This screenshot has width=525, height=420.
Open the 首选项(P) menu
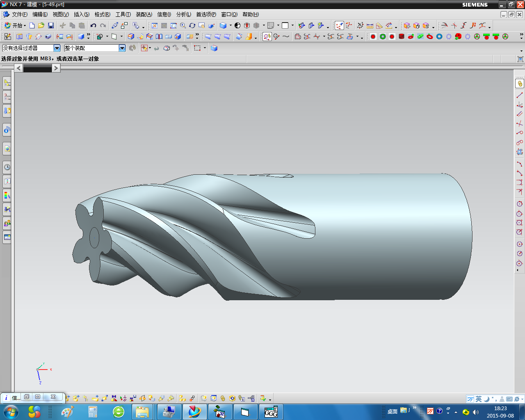pyautogui.click(x=206, y=14)
